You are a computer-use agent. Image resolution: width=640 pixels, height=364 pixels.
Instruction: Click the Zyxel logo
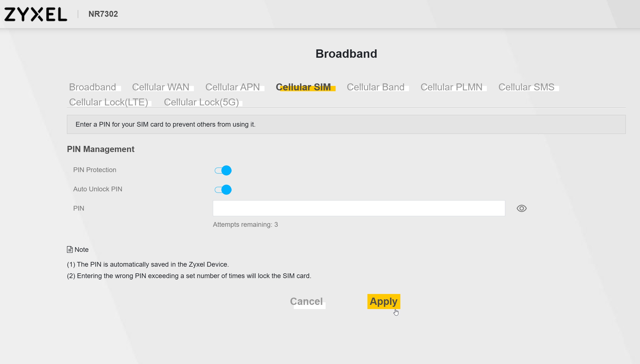point(36,14)
